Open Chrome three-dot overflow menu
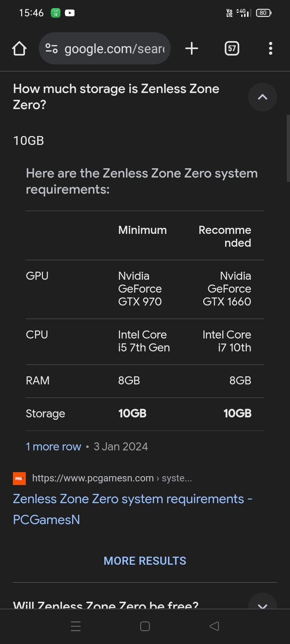This screenshot has height=644, width=290. pos(271,49)
